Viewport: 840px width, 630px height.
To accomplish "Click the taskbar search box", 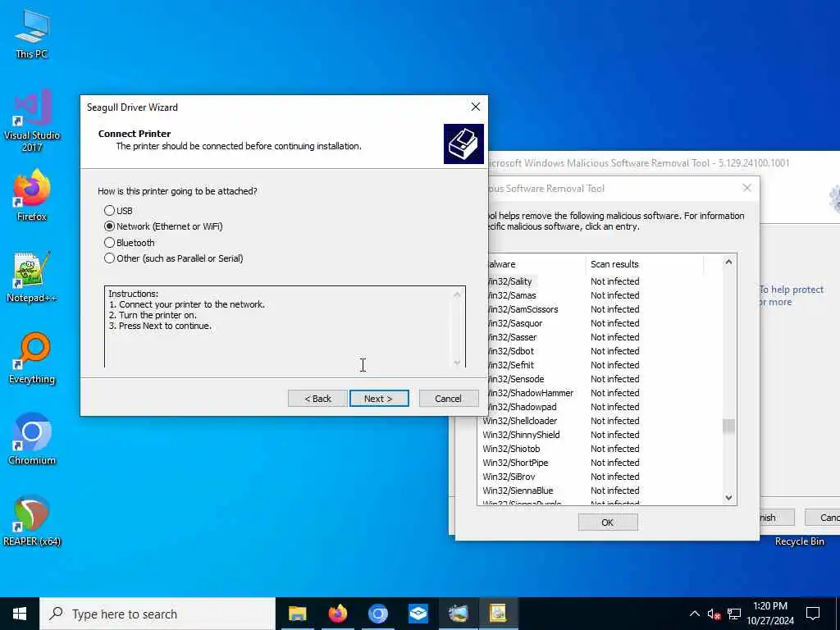I will [157, 614].
